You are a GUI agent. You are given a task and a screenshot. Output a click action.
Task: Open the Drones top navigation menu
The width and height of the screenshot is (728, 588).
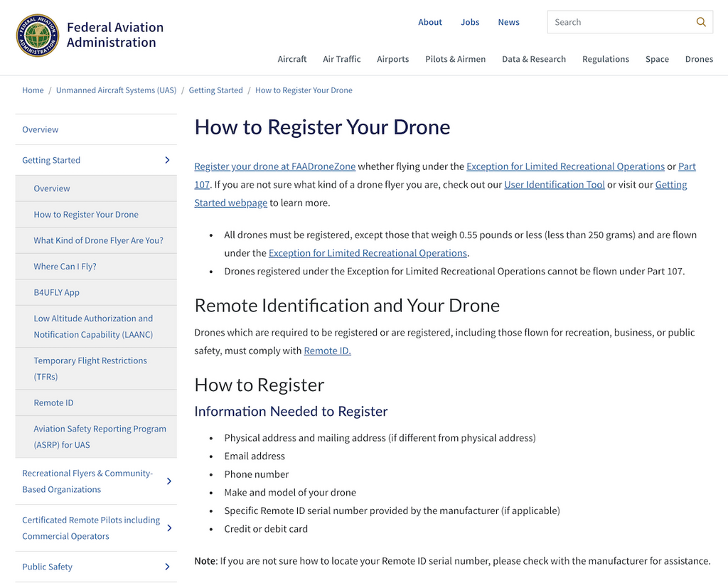coord(699,59)
